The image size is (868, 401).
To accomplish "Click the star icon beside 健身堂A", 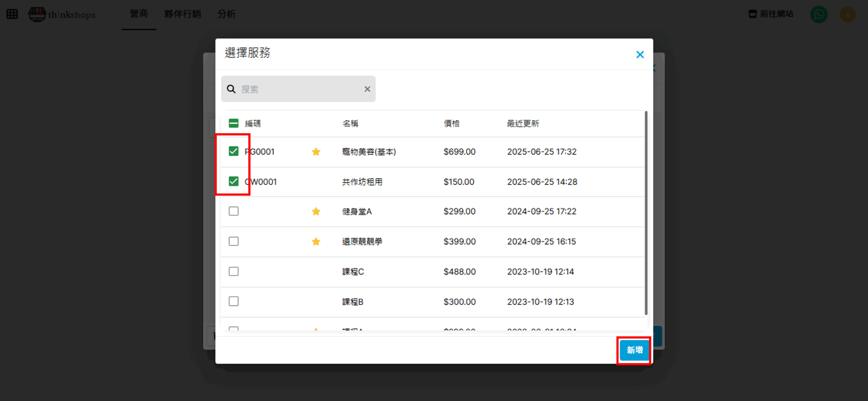I will coord(316,212).
